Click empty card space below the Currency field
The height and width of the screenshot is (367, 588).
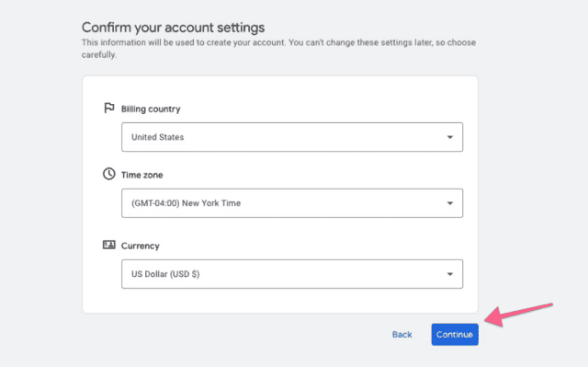pos(279,301)
